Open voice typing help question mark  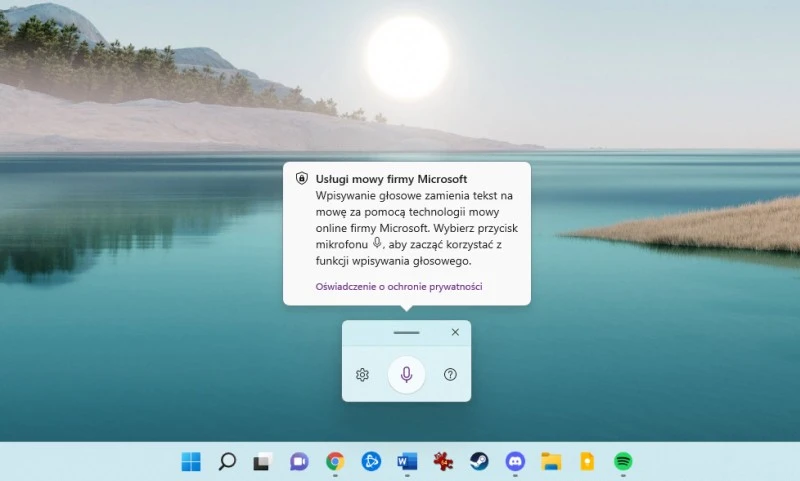[x=450, y=374]
